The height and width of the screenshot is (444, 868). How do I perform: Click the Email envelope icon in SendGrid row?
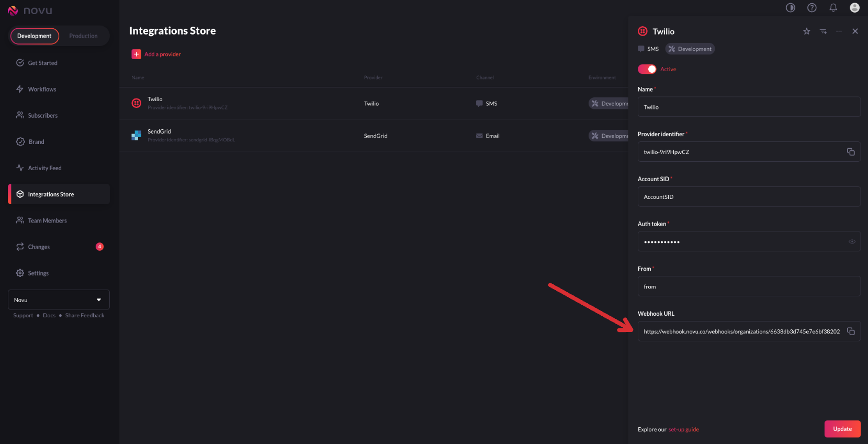(479, 136)
